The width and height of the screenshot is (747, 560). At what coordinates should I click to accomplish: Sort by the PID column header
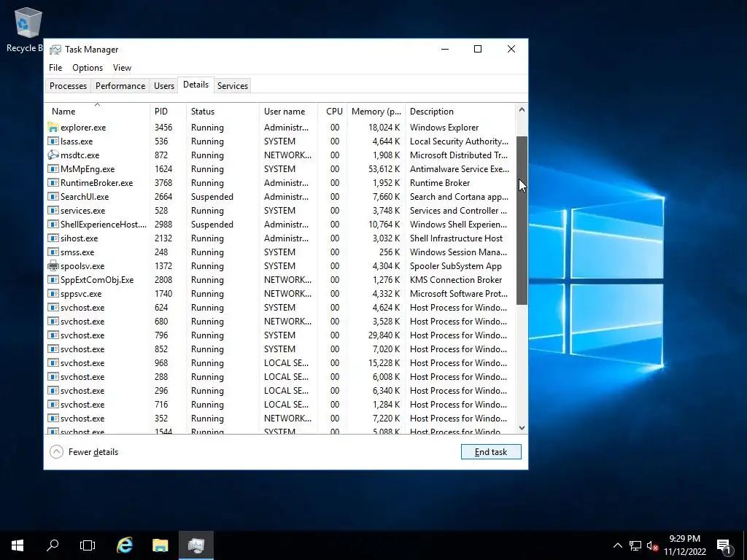tap(168, 112)
